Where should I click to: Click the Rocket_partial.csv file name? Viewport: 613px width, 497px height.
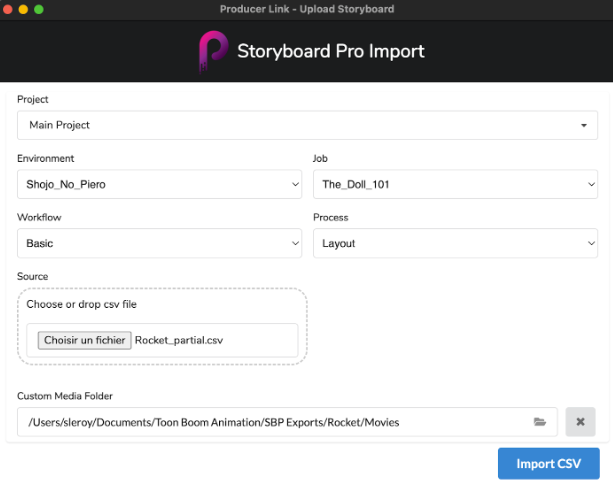click(x=179, y=340)
